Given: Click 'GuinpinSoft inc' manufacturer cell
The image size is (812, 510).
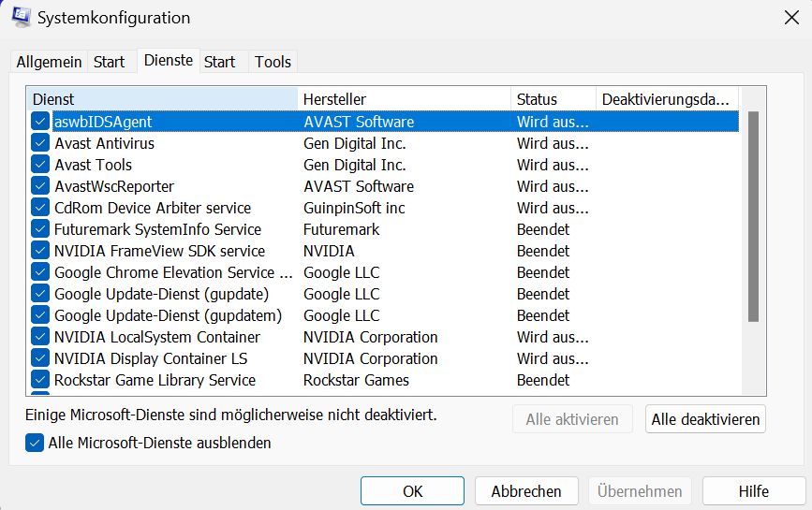Looking at the screenshot, I should point(354,208).
